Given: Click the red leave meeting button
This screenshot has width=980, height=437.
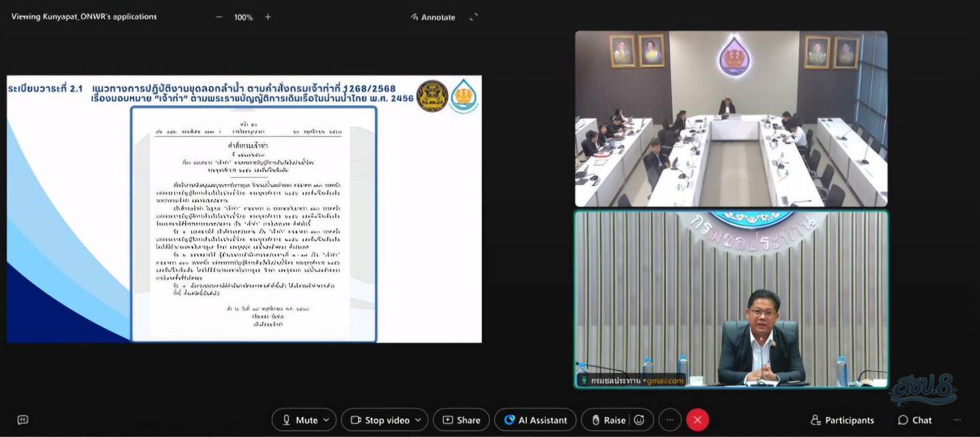Looking at the screenshot, I should click(x=697, y=420).
